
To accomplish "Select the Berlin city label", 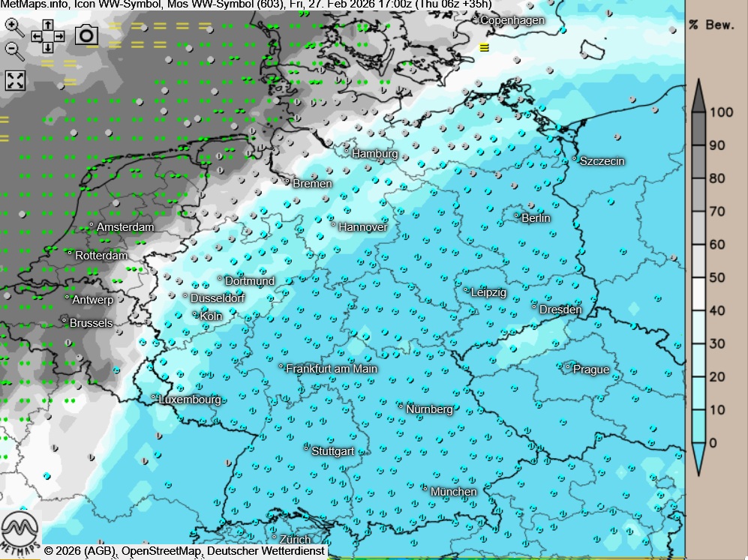I will (536, 218).
